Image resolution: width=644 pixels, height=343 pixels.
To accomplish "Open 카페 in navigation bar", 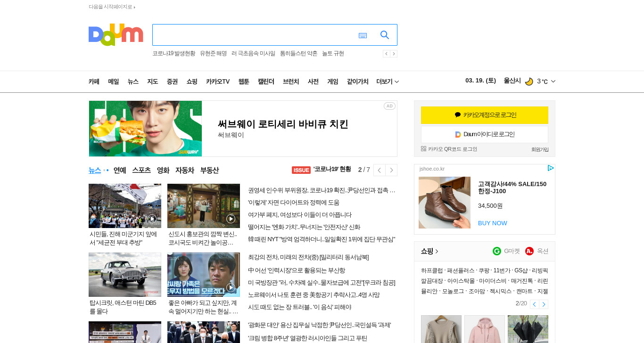I will [94, 82].
